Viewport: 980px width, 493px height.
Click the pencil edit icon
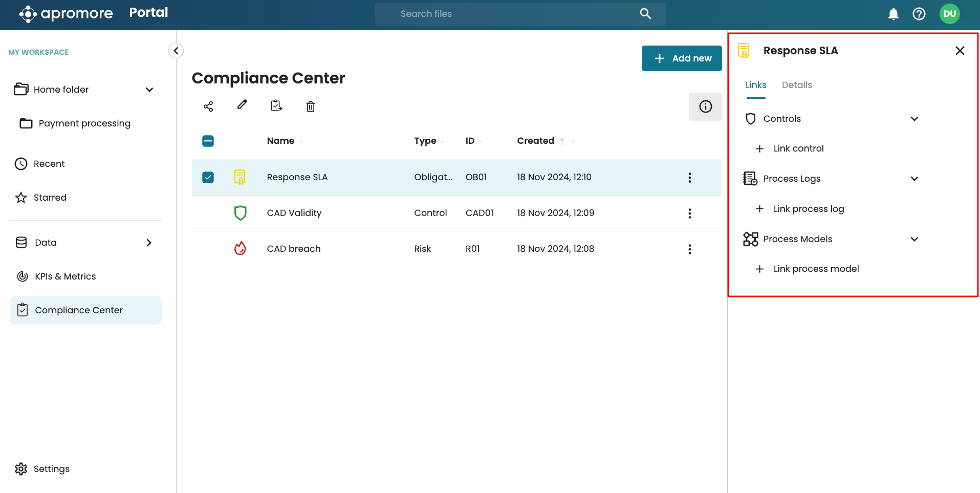242,105
